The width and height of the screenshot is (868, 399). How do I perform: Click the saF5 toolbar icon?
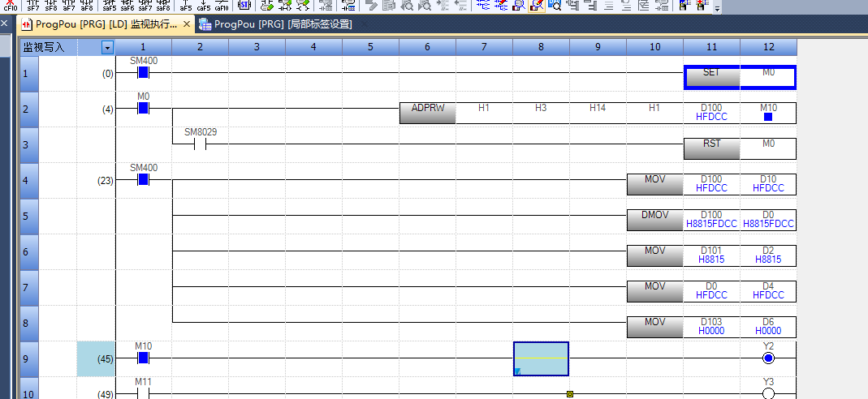pos(109,6)
